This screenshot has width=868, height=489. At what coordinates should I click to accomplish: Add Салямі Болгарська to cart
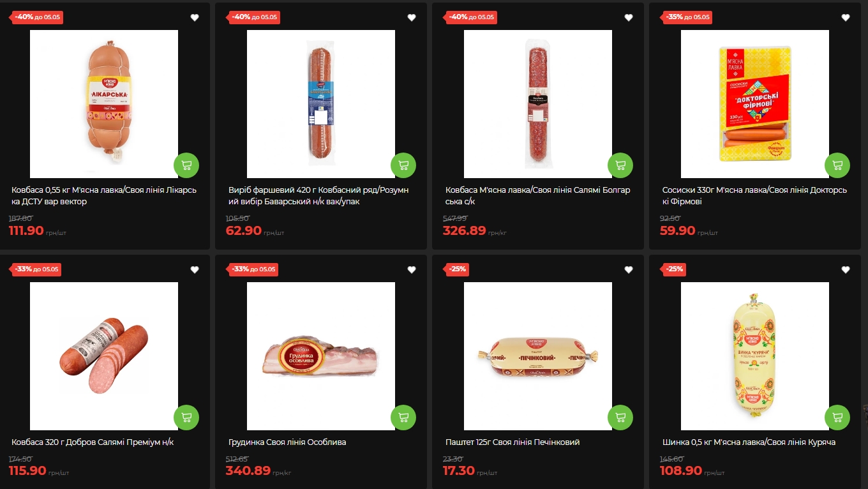point(620,165)
